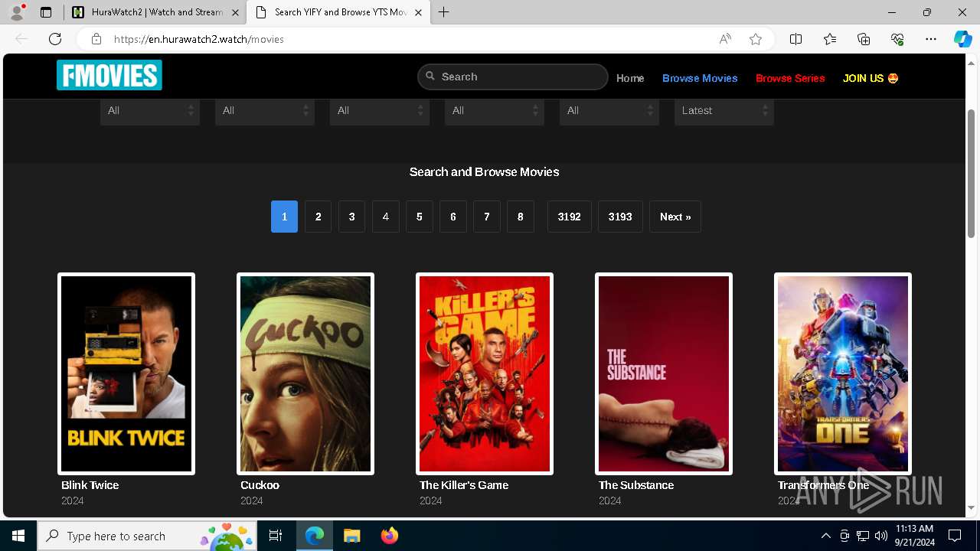Image resolution: width=980 pixels, height=551 pixels.
Task: Open Browse Movies navigation link
Action: click(700, 78)
